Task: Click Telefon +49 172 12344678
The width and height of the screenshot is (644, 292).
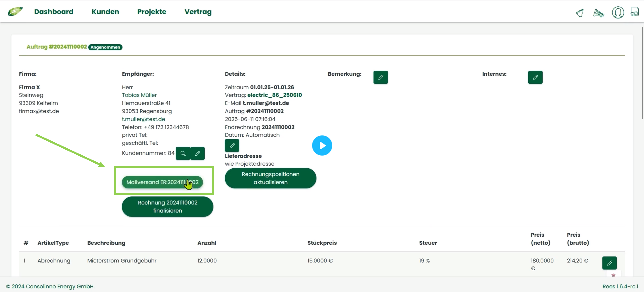Action: (x=155, y=127)
